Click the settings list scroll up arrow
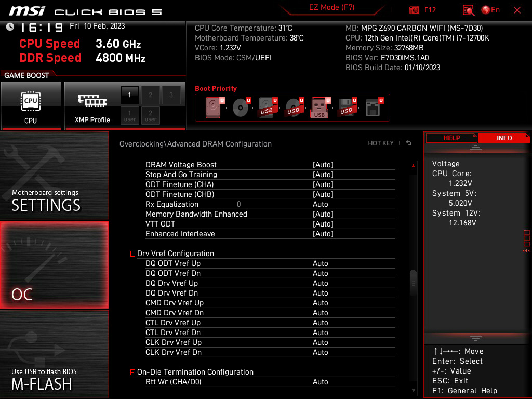The image size is (532, 399). (413, 166)
